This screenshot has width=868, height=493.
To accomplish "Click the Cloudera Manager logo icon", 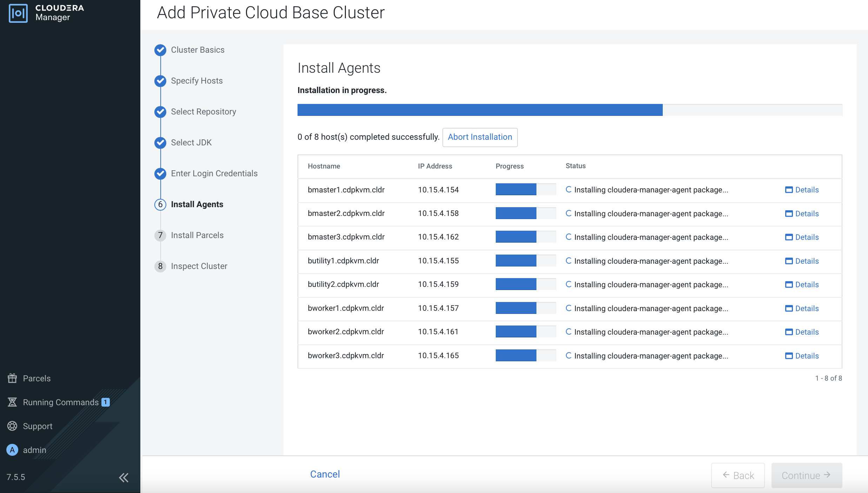I will tap(18, 13).
